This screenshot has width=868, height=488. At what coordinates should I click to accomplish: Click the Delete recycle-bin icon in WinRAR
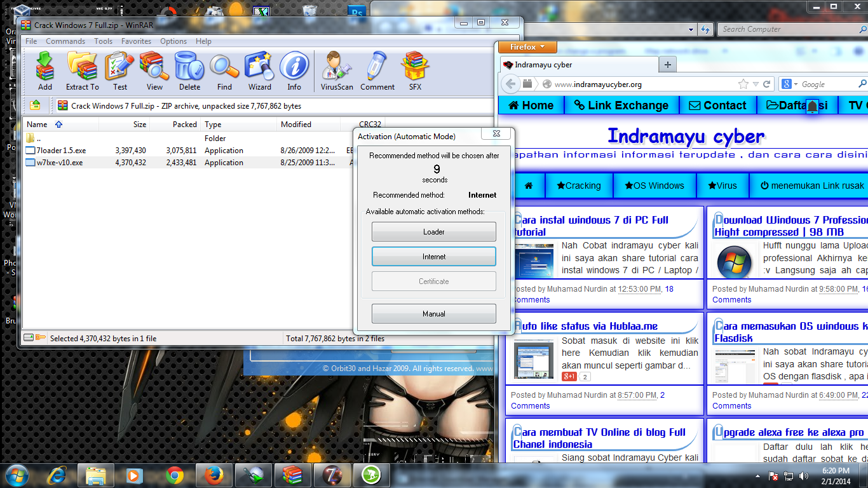point(189,71)
